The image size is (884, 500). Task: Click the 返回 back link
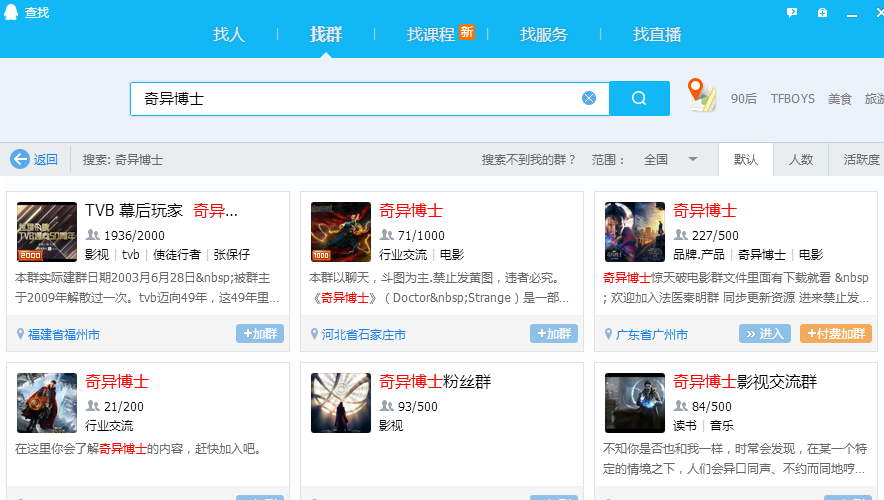click(x=46, y=160)
